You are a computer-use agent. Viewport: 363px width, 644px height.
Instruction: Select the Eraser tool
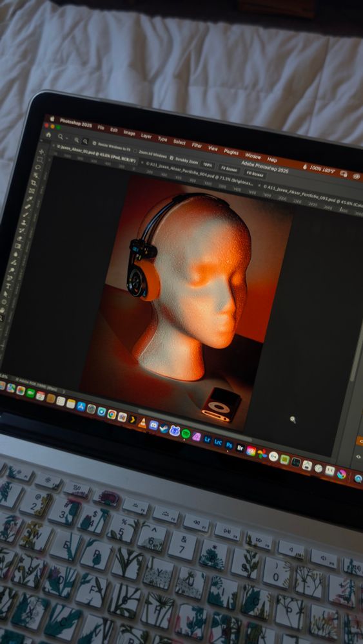click(20, 239)
